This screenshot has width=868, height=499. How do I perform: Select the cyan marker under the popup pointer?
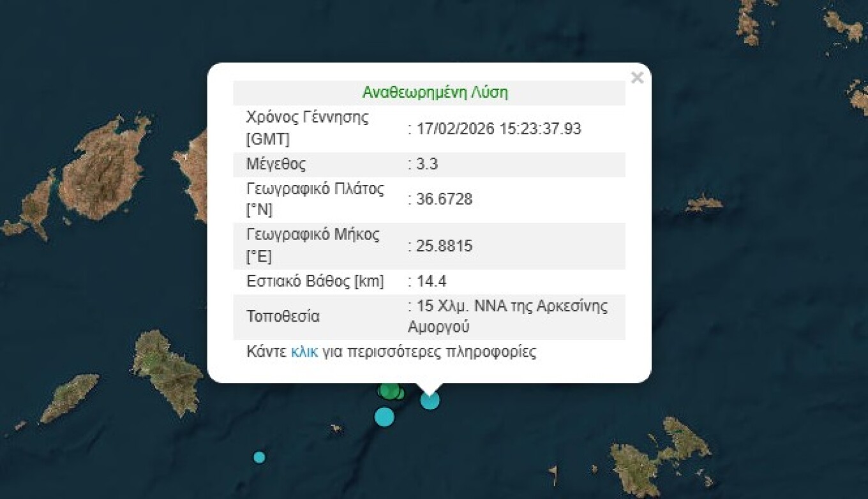(430, 401)
